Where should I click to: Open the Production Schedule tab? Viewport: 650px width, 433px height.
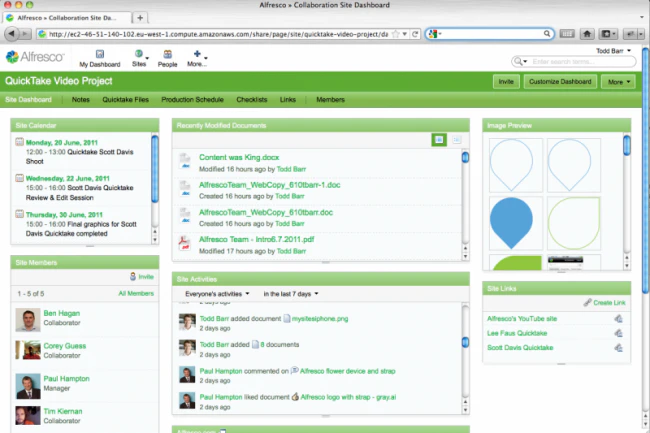point(192,99)
